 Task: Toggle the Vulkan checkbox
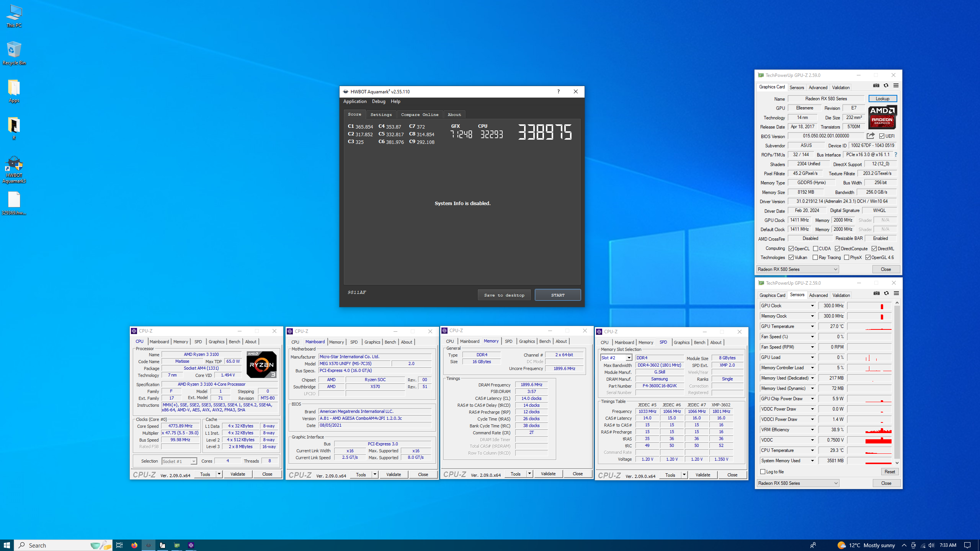[x=791, y=258]
